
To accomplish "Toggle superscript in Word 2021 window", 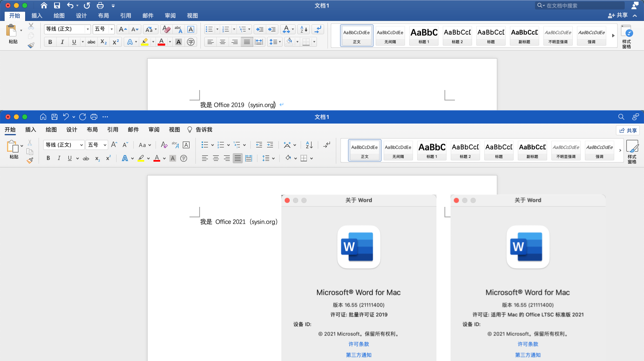I will pos(109,158).
